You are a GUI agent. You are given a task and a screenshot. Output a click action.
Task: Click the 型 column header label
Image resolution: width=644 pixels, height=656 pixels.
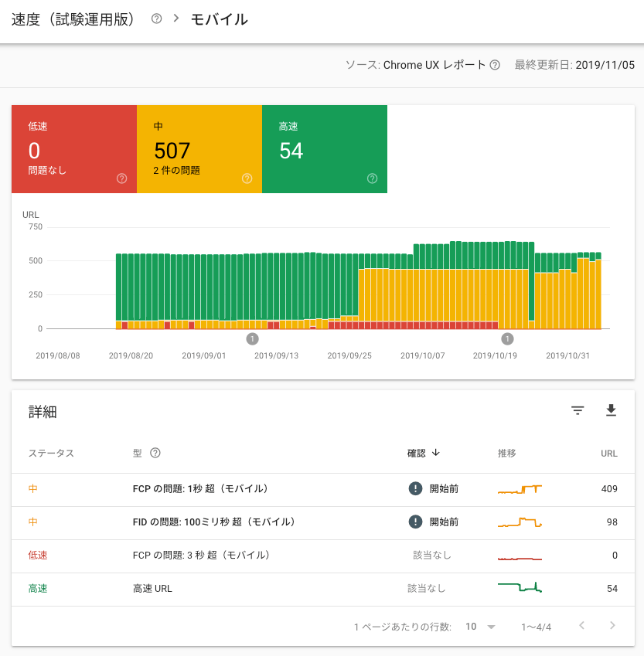[x=138, y=453]
